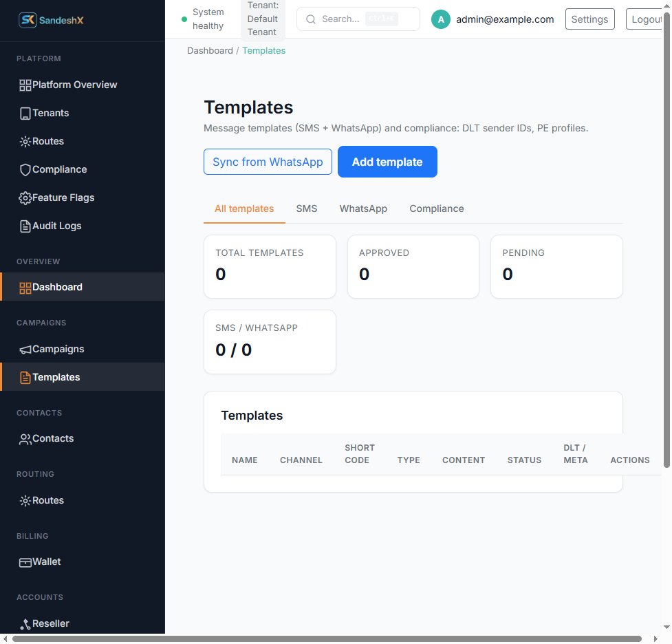This screenshot has height=644, width=672.
Task: Click the PENDING stat card
Action: click(x=556, y=267)
